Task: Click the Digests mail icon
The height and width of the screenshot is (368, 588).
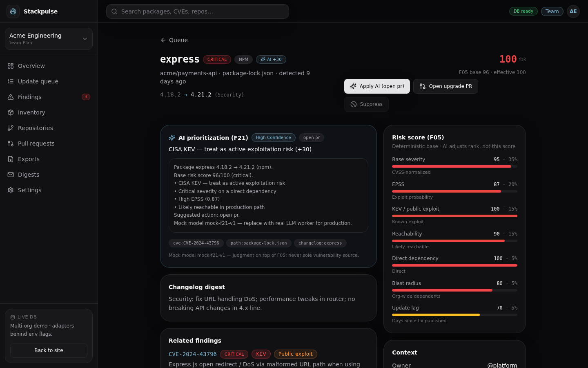Action: [x=11, y=175]
